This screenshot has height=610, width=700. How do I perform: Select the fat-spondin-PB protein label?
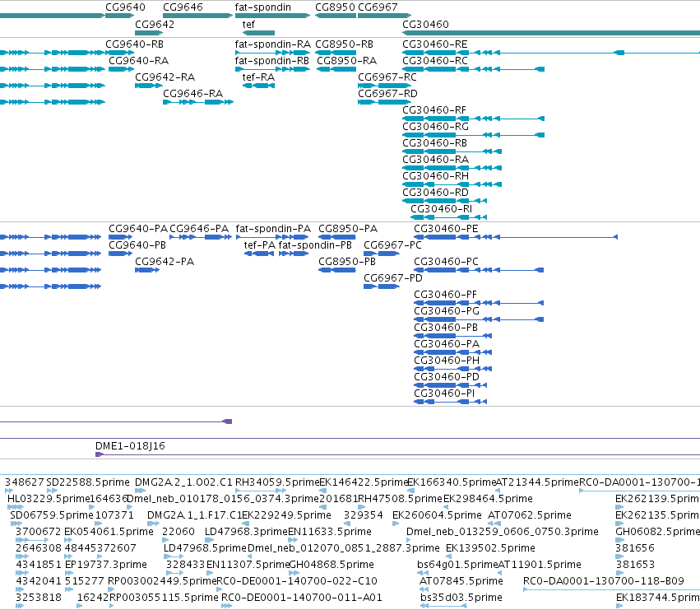pos(315,245)
